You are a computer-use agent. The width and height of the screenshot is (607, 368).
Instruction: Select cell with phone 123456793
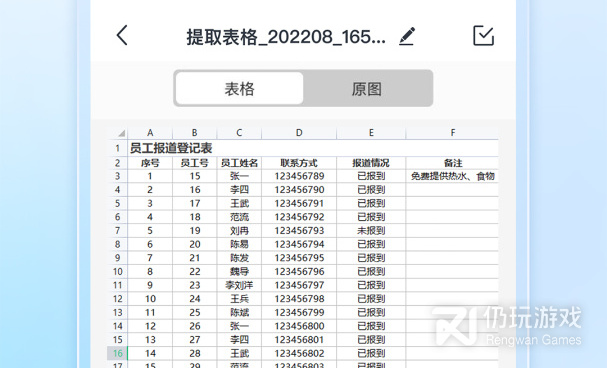[299, 231]
